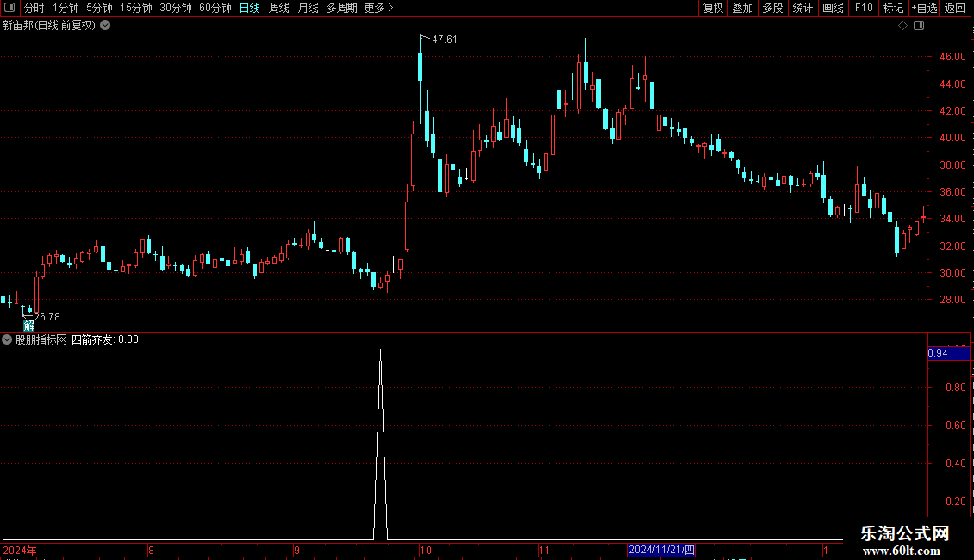Screen dimensions: 974x560
Task: Click the white indicator spike peak
Action: pos(381,352)
